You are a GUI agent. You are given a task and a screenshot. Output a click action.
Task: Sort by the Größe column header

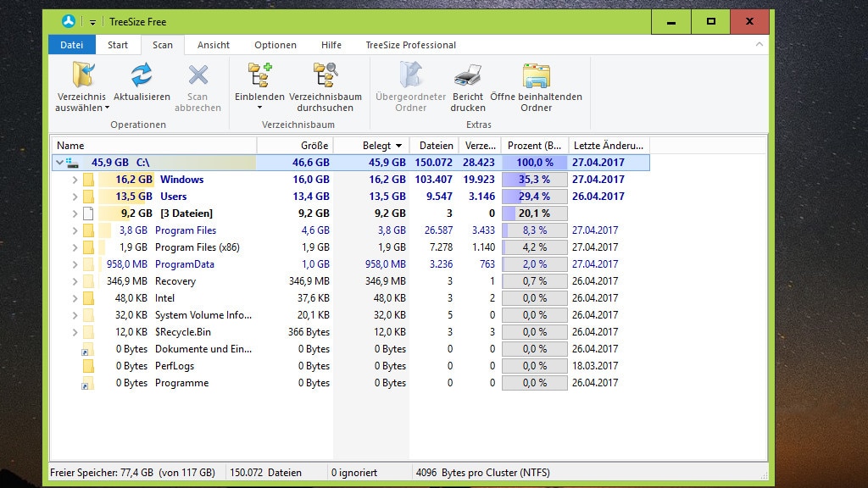(x=295, y=146)
